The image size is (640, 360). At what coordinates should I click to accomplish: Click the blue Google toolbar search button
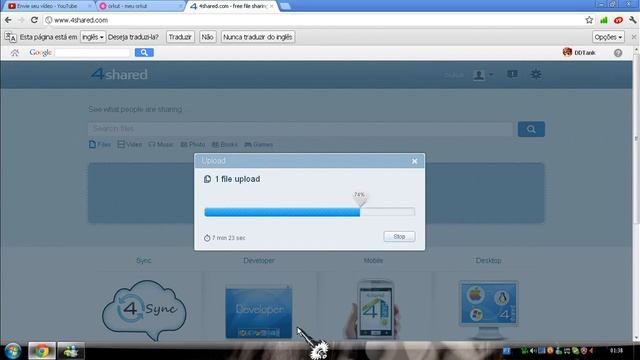(144, 52)
